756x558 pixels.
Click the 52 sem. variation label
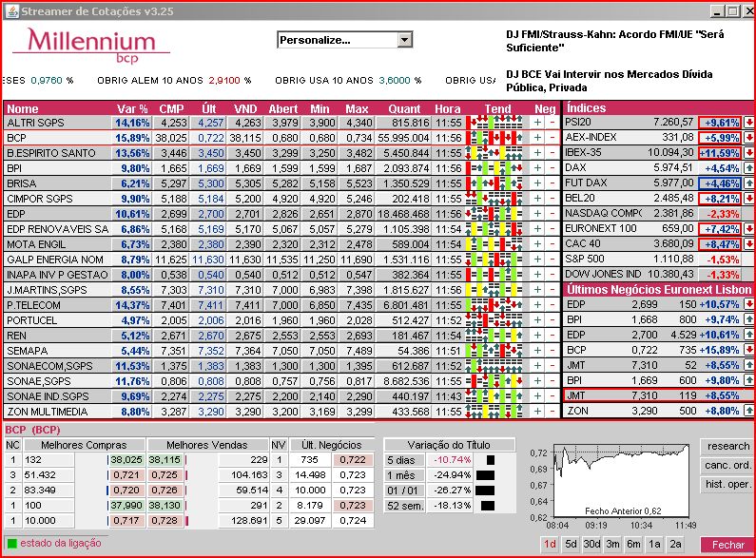405,506
